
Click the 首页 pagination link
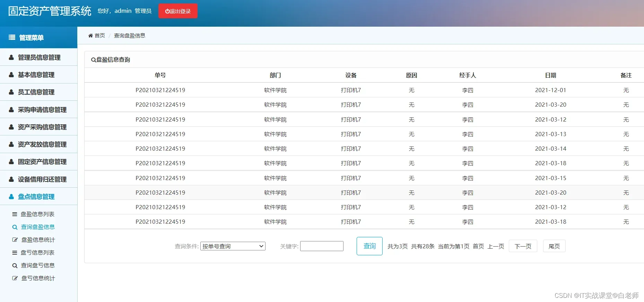point(478,246)
